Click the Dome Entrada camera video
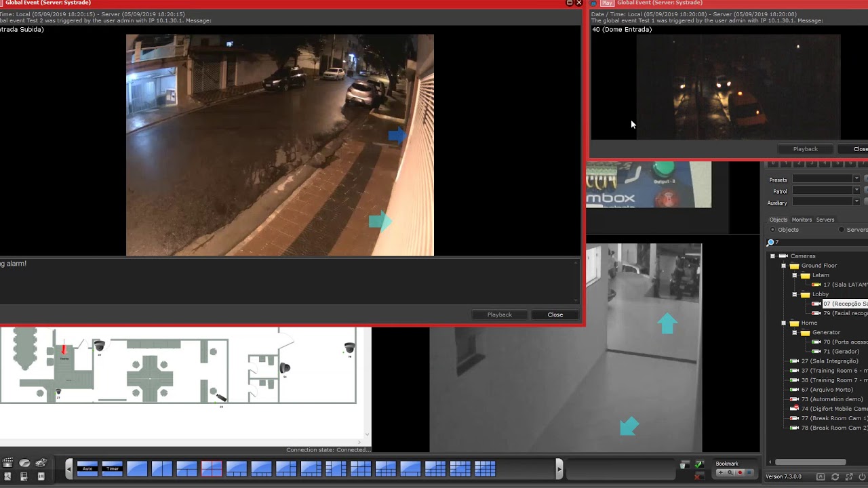 (x=738, y=87)
